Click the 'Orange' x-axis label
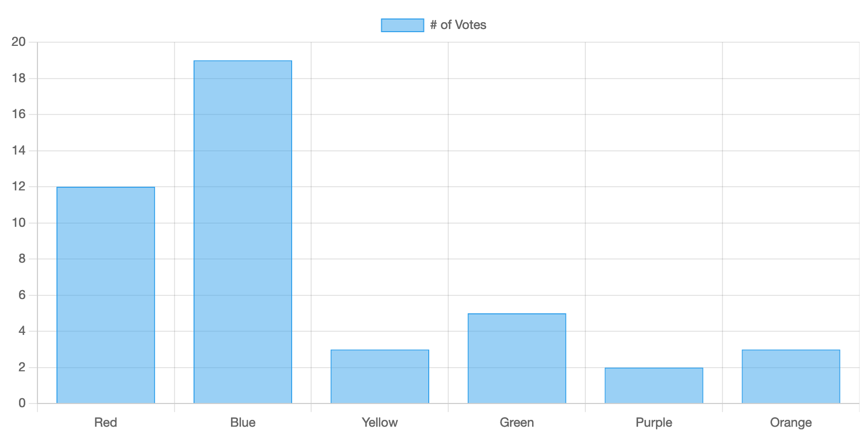868x442 pixels. 790,422
